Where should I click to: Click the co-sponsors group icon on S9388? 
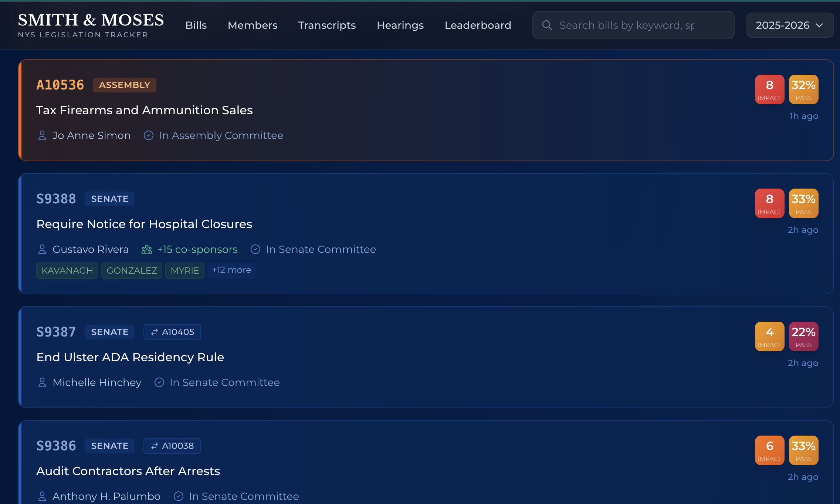pos(147,250)
